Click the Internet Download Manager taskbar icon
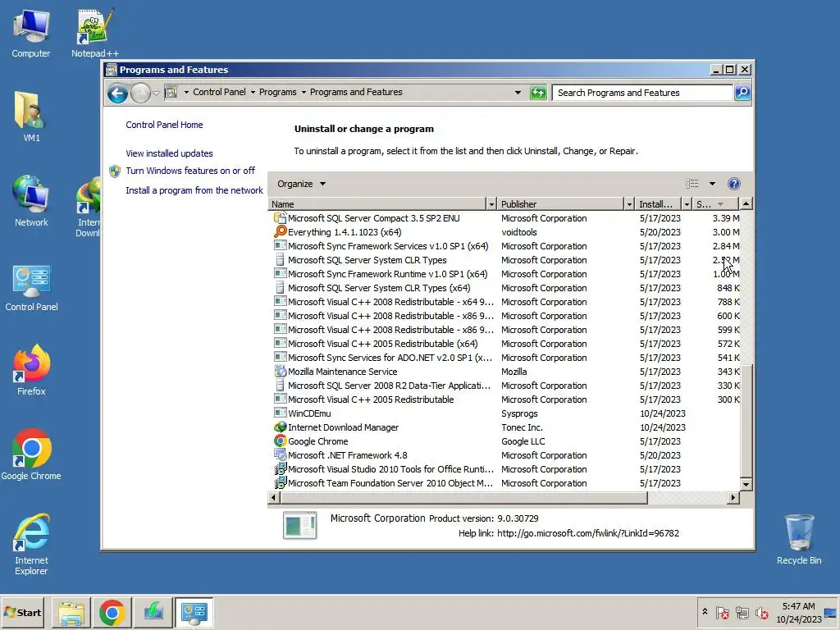Image resolution: width=840 pixels, height=630 pixels. (x=153, y=612)
